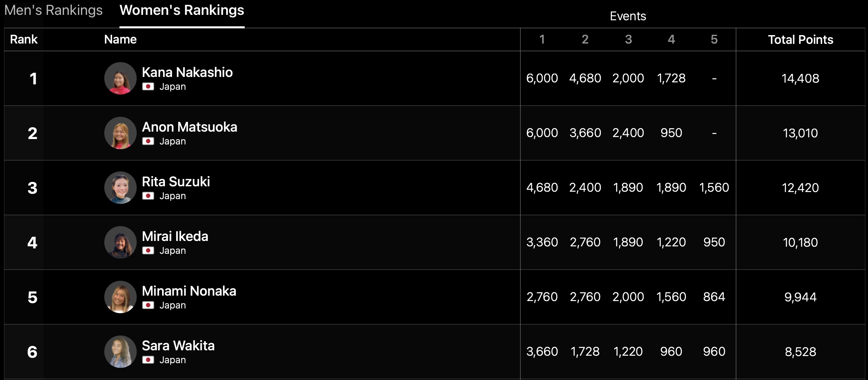Open Kana Nakashio's profile photo
This screenshot has width=868, height=380.
[x=120, y=78]
